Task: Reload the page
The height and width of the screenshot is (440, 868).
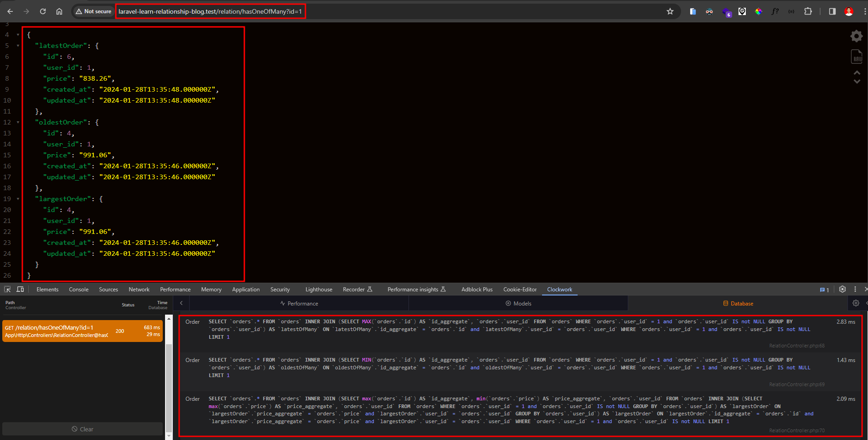Action: 43,11
